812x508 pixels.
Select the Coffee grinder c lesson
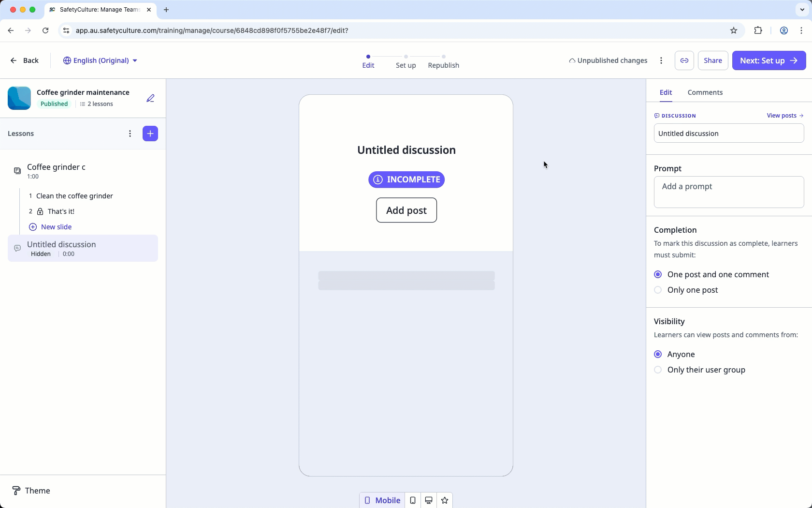(x=83, y=171)
